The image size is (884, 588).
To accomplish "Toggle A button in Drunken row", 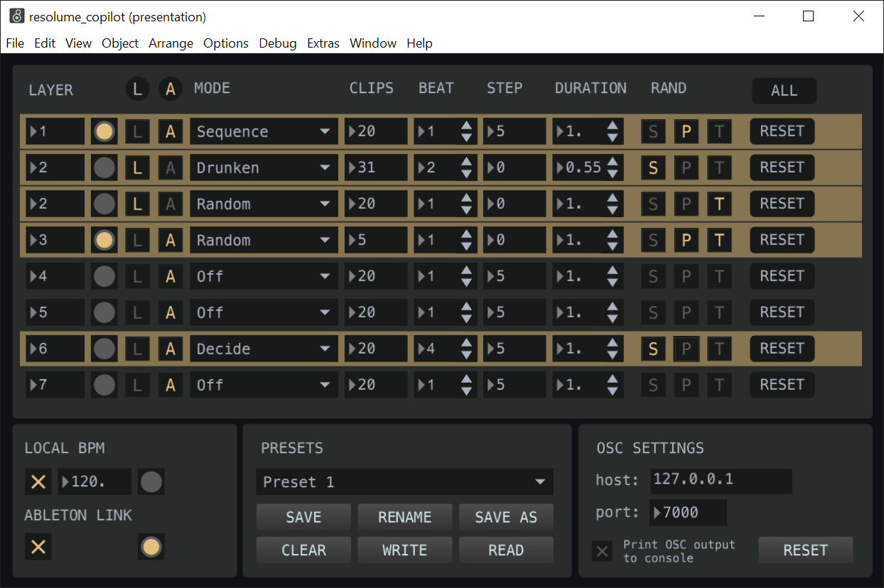I will (171, 168).
